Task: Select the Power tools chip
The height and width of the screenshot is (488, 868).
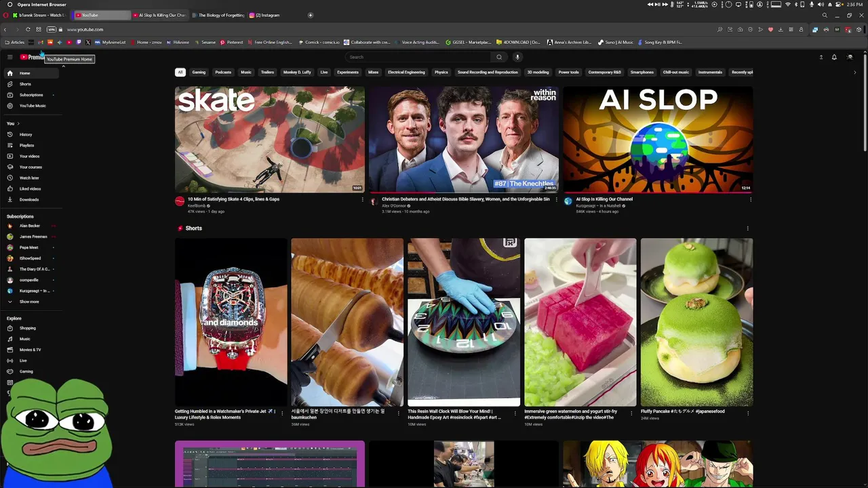Action: [x=568, y=72]
